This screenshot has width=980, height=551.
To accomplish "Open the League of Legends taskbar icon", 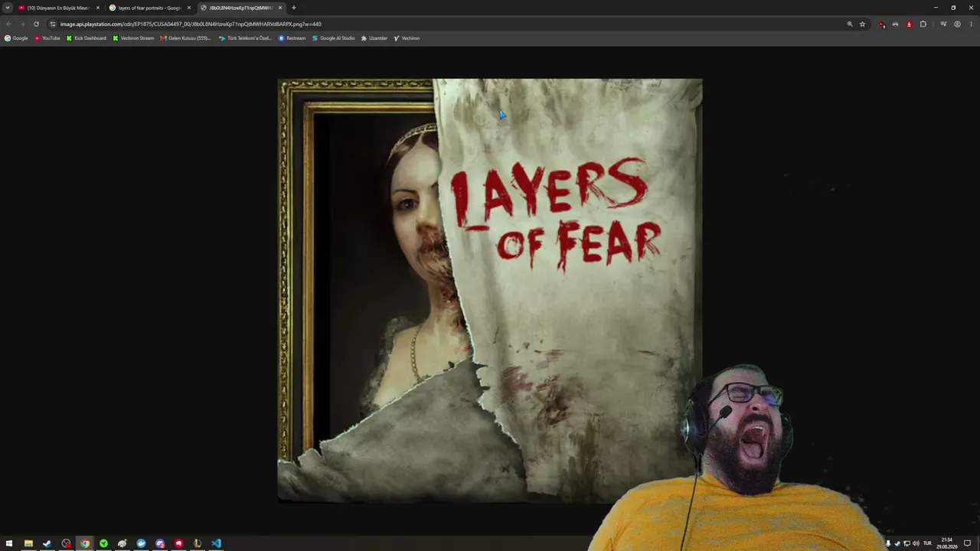I will pos(198,543).
